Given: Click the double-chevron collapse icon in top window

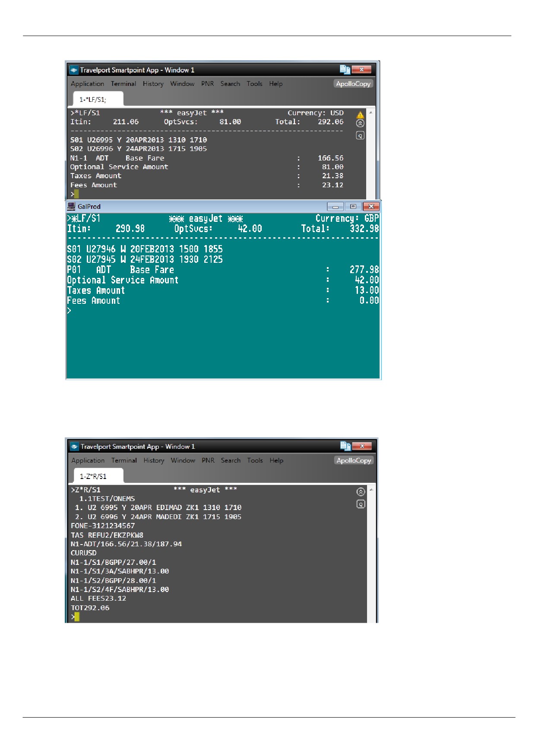Looking at the screenshot, I should pos(360,123).
